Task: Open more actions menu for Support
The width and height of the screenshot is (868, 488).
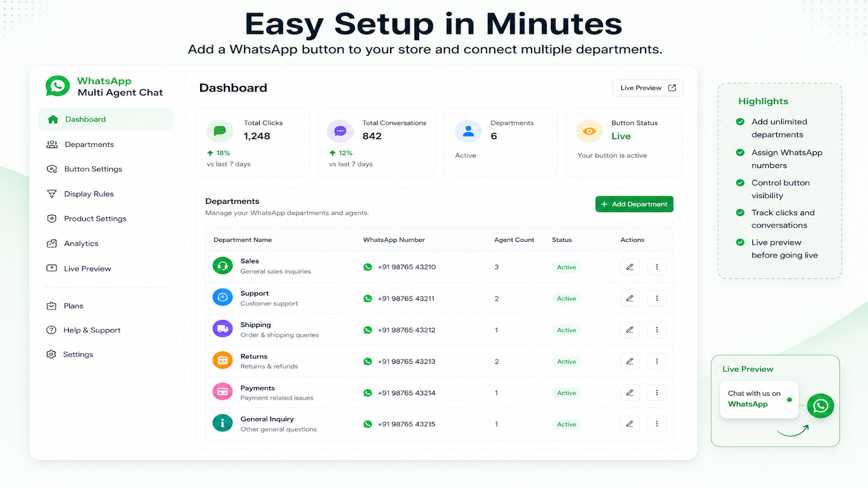Action: (x=657, y=298)
